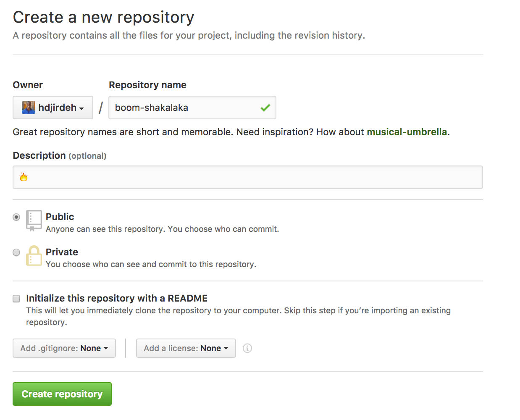Click the fire emoji in description
Screen dimensions: 520x420
click(24, 177)
